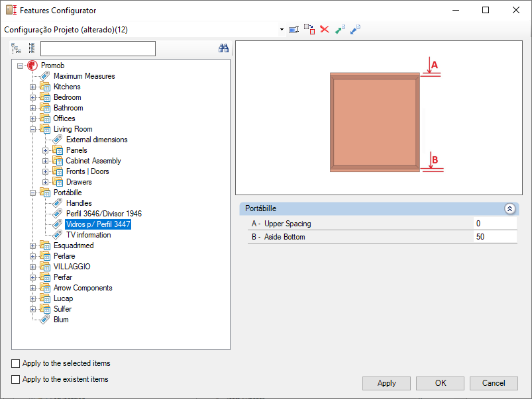Click the Cancel button
Viewport: 532px width, 399px height.
coord(494,383)
